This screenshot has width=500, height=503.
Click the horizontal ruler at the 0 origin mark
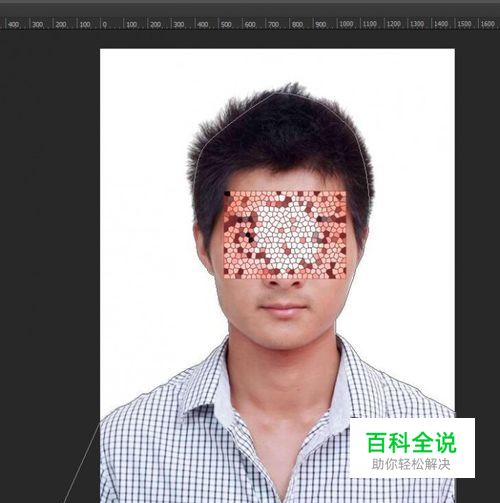click(x=105, y=24)
